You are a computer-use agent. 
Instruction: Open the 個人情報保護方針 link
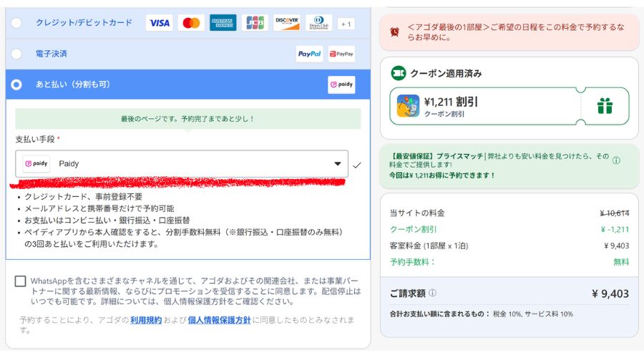pyautogui.click(x=220, y=320)
